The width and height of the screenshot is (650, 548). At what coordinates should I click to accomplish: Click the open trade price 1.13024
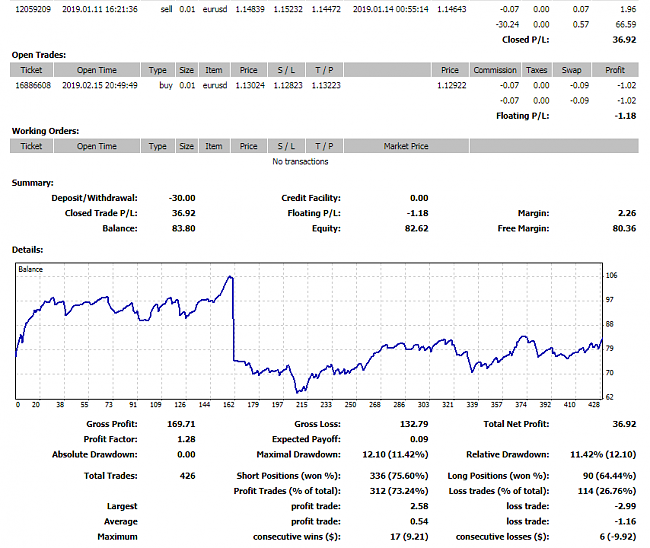(250, 85)
